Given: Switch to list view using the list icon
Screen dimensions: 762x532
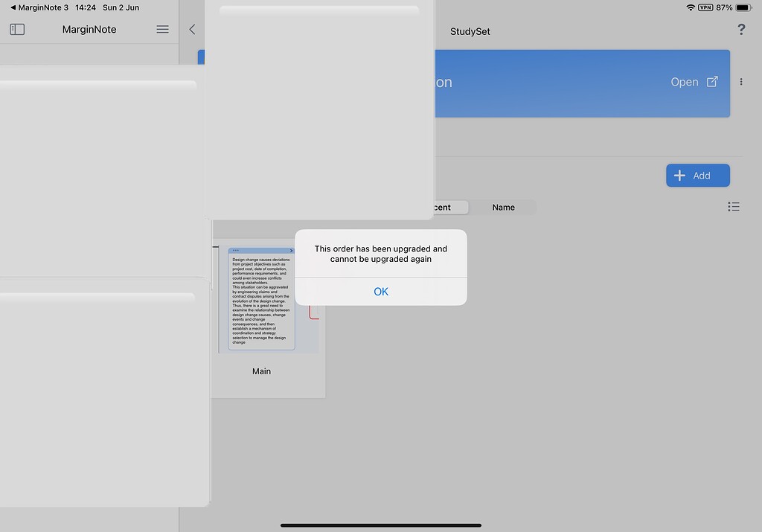Looking at the screenshot, I should (x=734, y=207).
